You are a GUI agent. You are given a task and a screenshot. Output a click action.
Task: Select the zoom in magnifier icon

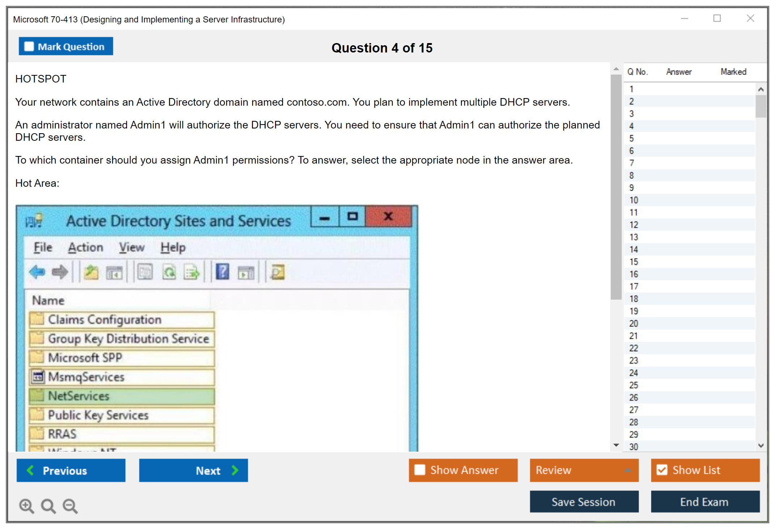(x=26, y=506)
